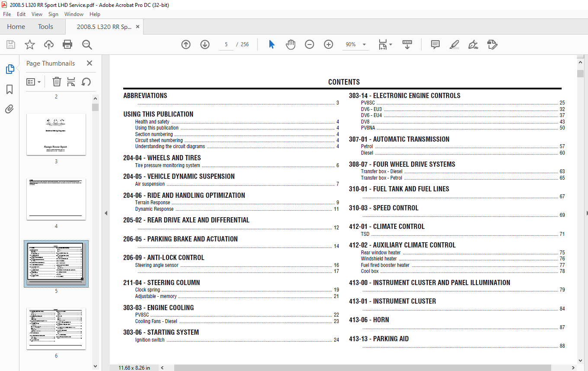The image size is (588, 371).
Task: Go to the previous page with the up arrow
Action: [x=186, y=44]
